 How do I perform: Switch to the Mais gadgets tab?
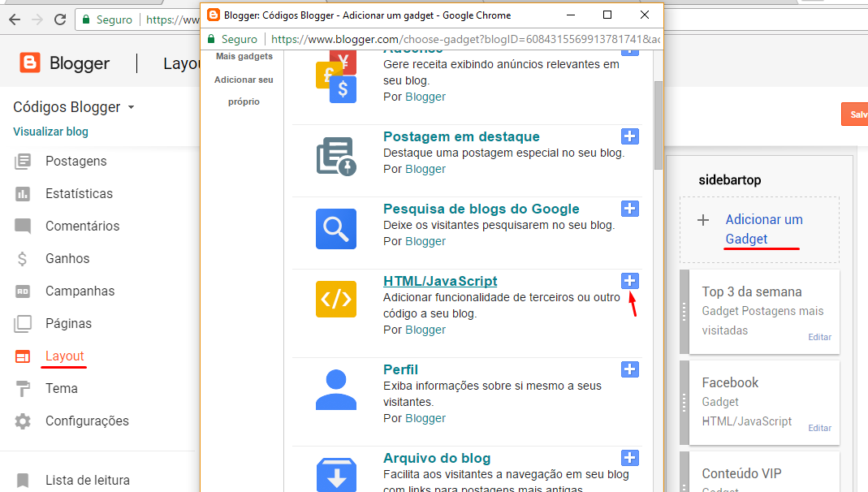[x=244, y=57]
